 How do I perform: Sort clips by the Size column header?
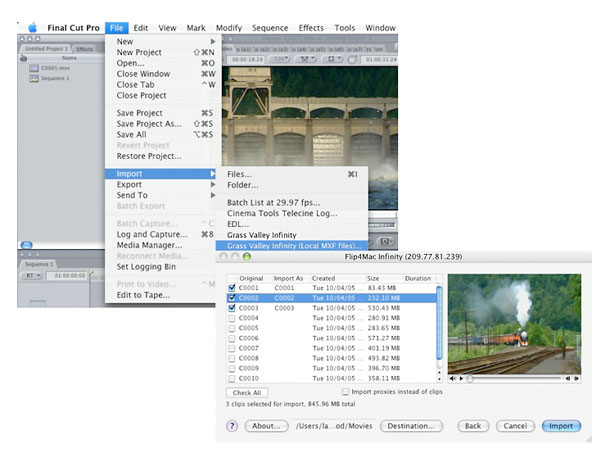pos(383,278)
